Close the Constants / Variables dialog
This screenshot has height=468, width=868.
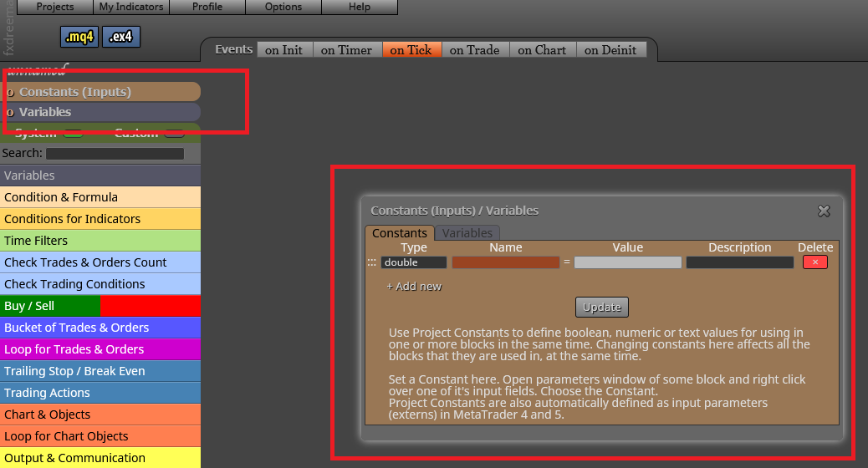(824, 211)
